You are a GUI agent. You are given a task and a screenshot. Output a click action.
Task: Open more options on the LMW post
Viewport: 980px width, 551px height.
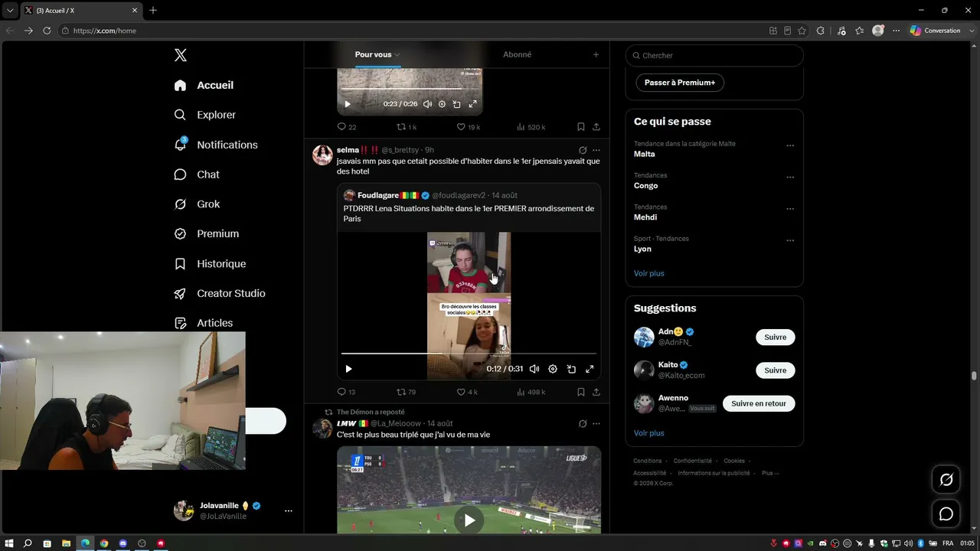(x=596, y=423)
